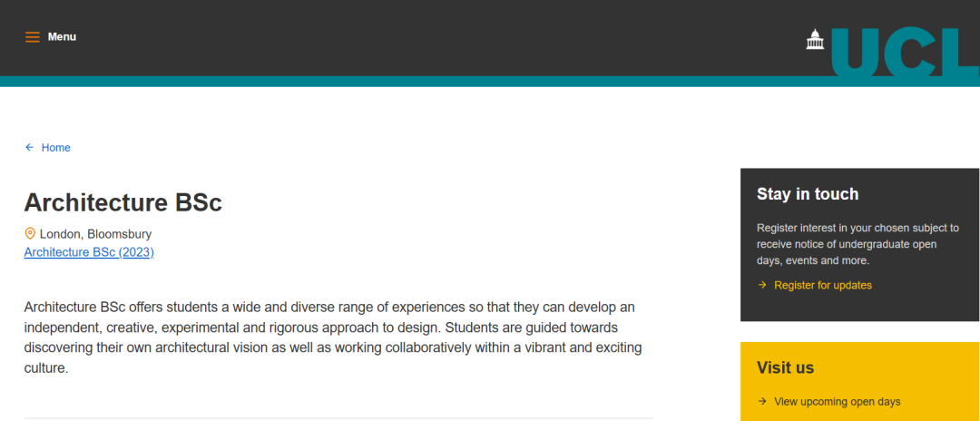Click the course description paragraph
The image size is (980, 421).
pyautogui.click(x=333, y=338)
